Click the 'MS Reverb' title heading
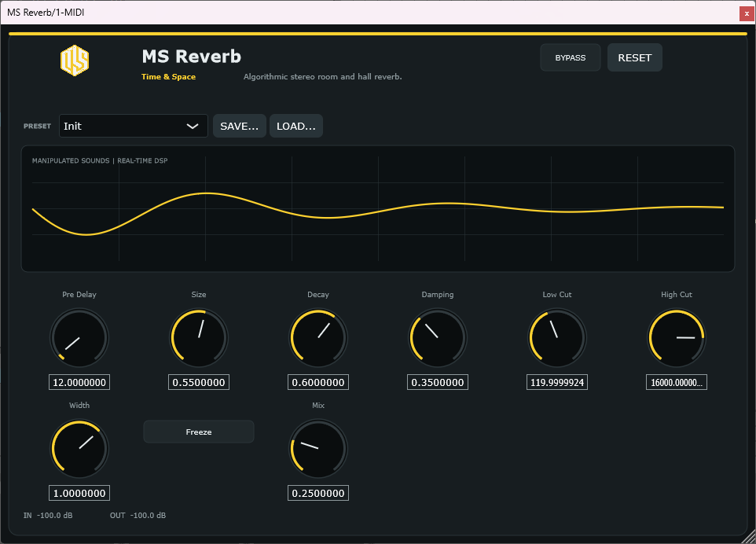The image size is (756, 544). (x=192, y=57)
